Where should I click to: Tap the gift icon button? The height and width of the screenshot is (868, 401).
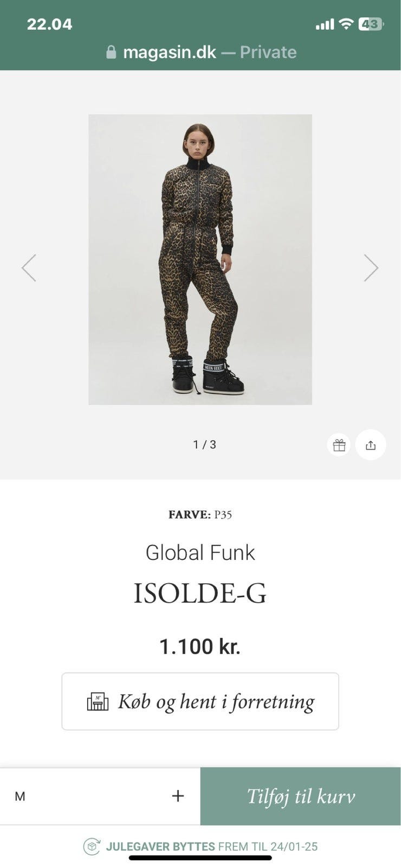pos(339,445)
